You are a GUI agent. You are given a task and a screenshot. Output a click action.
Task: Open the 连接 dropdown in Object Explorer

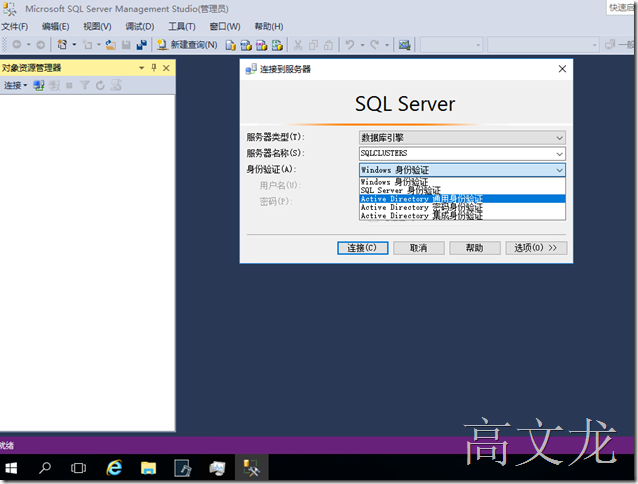[15, 85]
